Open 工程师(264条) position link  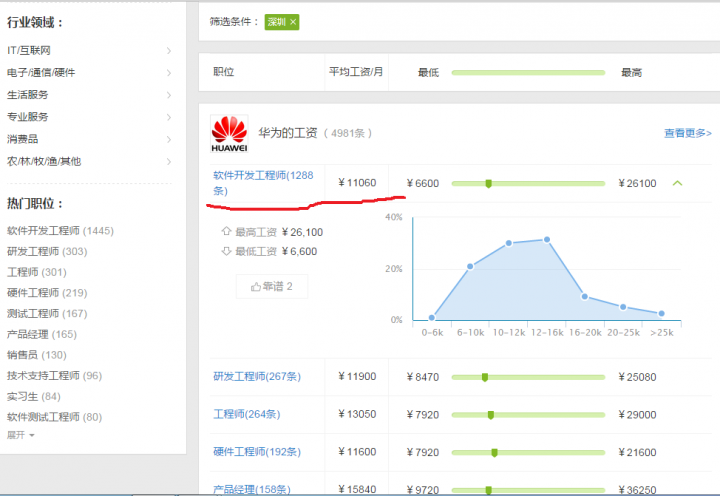tap(247, 414)
